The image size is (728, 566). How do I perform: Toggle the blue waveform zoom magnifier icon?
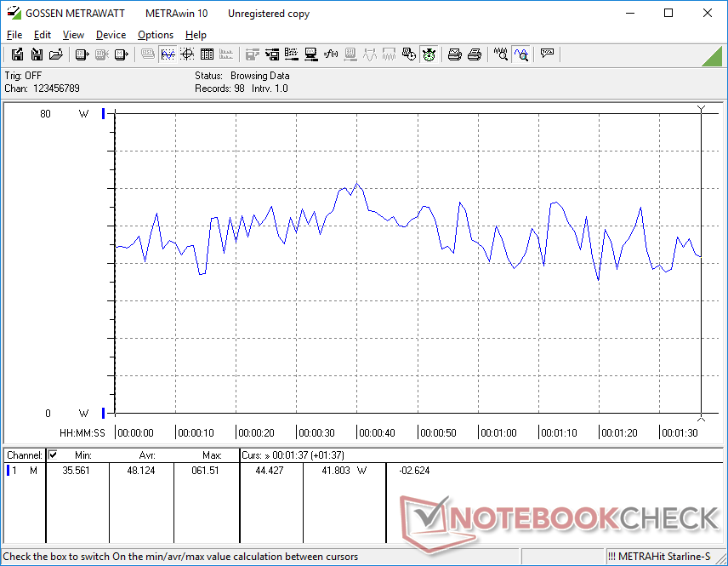point(521,54)
